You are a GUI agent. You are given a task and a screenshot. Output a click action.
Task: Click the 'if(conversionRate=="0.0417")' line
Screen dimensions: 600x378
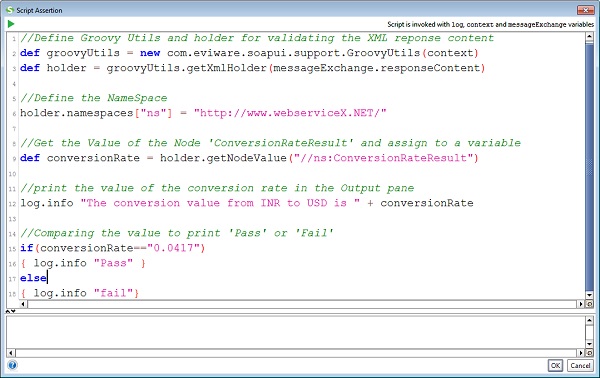(x=112, y=248)
